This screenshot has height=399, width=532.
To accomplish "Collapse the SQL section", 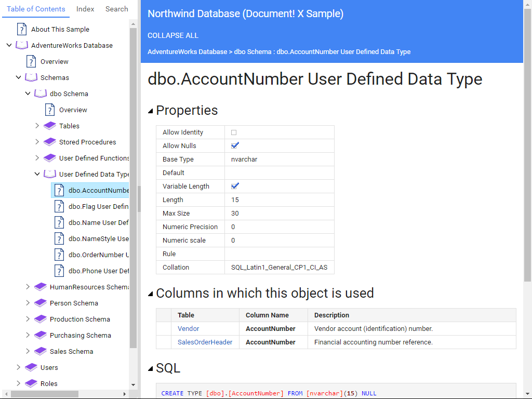I will pyautogui.click(x=151, y=369).
